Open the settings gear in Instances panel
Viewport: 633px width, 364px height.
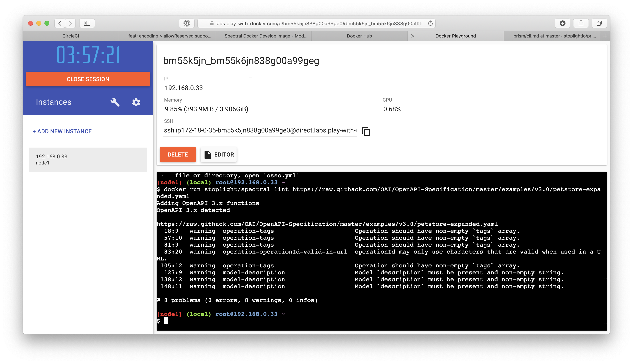(x=136, y=102)
